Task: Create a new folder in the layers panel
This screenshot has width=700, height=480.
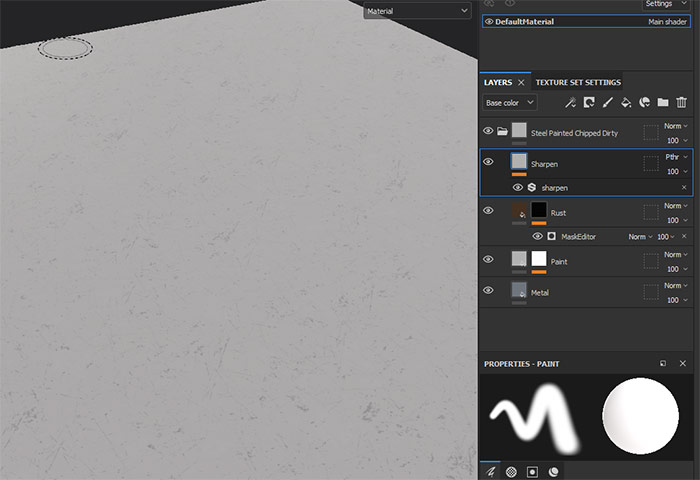Action: [662, 102]
